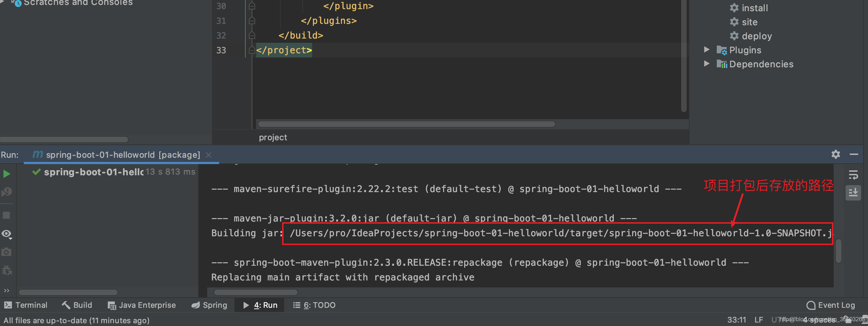The height and width of the screenshot is (326, 868).
Task: Click the Spring leaf icon
Action: pos(196,305)
